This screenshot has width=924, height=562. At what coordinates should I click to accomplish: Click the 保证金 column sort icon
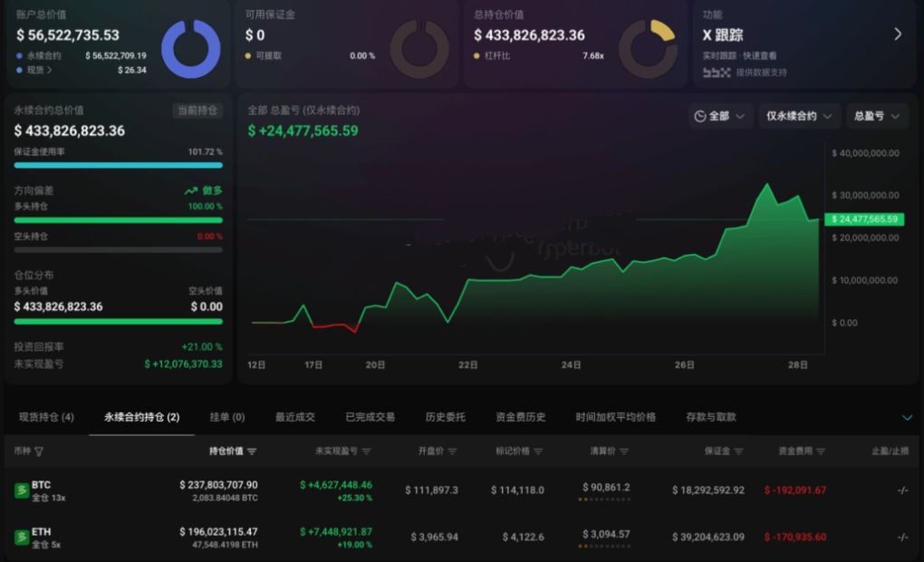coord(738,451)
